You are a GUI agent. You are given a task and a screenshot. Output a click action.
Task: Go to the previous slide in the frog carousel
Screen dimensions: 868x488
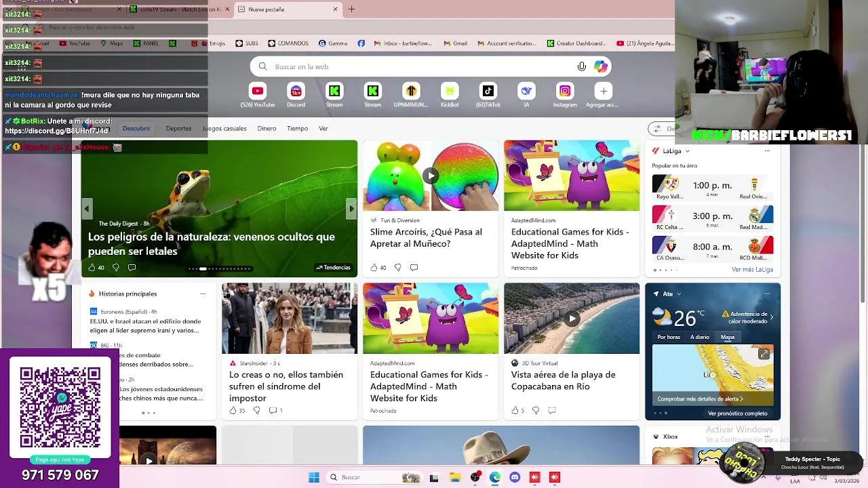(x=87, y=209)
